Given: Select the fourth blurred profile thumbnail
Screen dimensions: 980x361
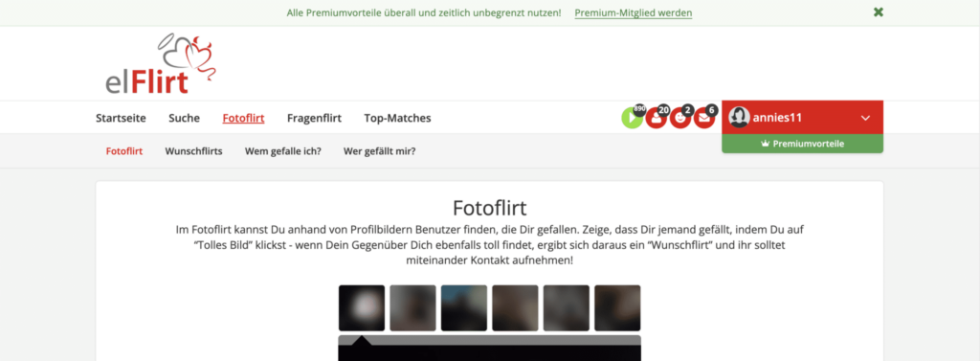Looking at the screenshot, I should (515, 307).
